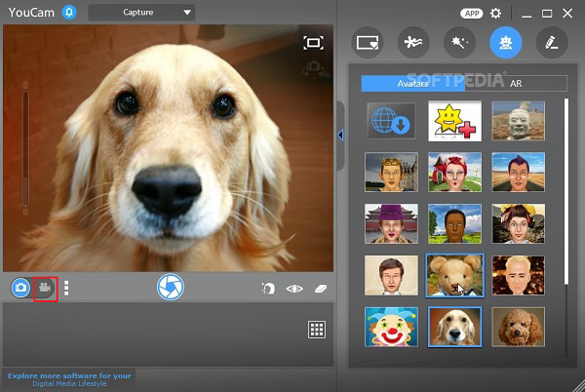Open the Capture mode dropdown
Viewport: 585px width, 392px height.
pyautogui.click(x=141, y=13)
